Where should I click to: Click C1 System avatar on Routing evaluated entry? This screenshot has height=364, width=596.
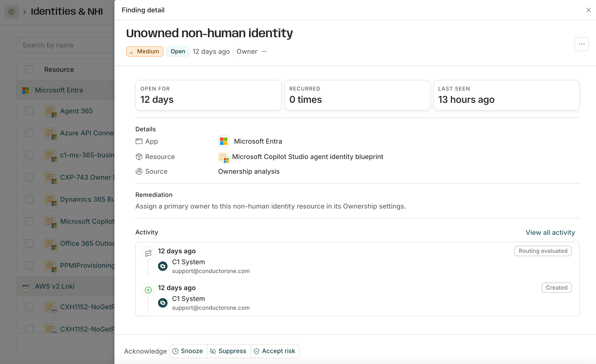[163, 266]
